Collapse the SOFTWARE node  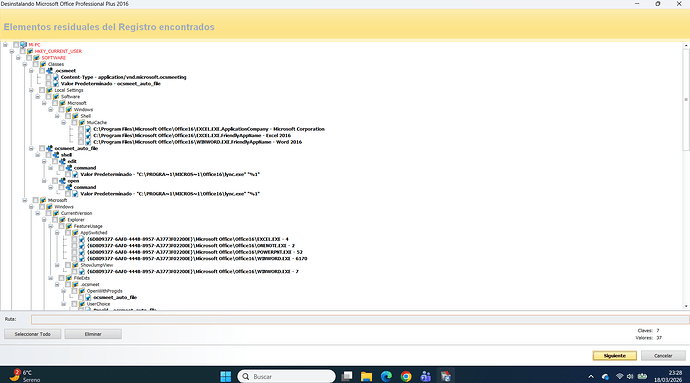[x=18, y=58]
